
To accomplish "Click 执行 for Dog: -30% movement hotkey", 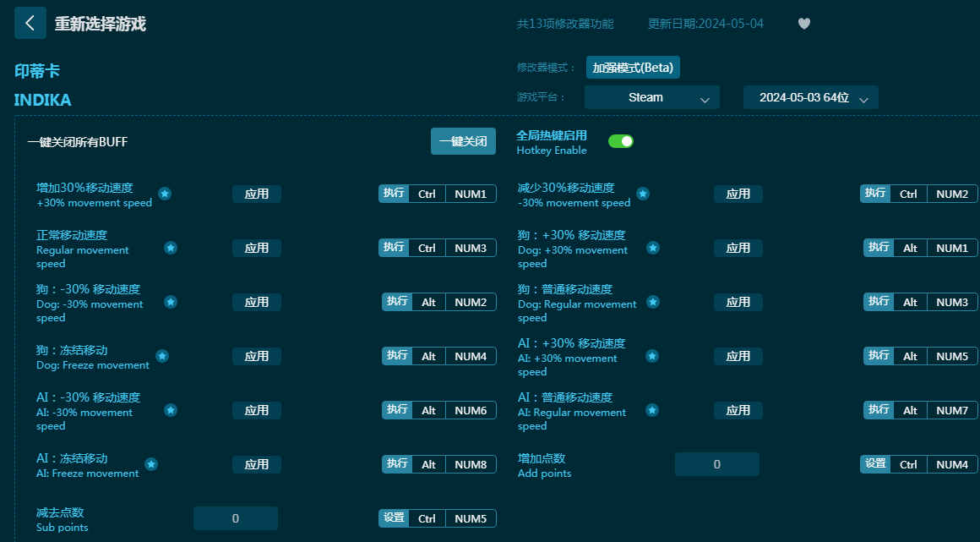I will (x=397, y=302).
